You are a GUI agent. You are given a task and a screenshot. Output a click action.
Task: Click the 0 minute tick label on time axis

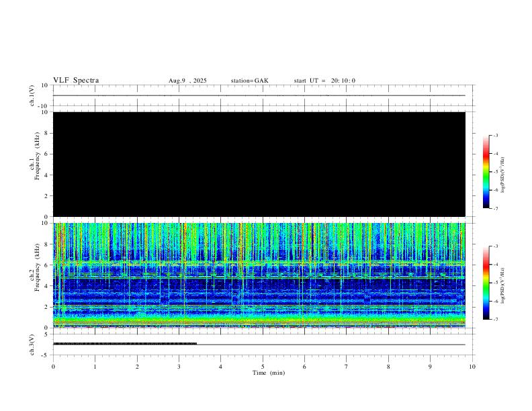pos(53,366)
